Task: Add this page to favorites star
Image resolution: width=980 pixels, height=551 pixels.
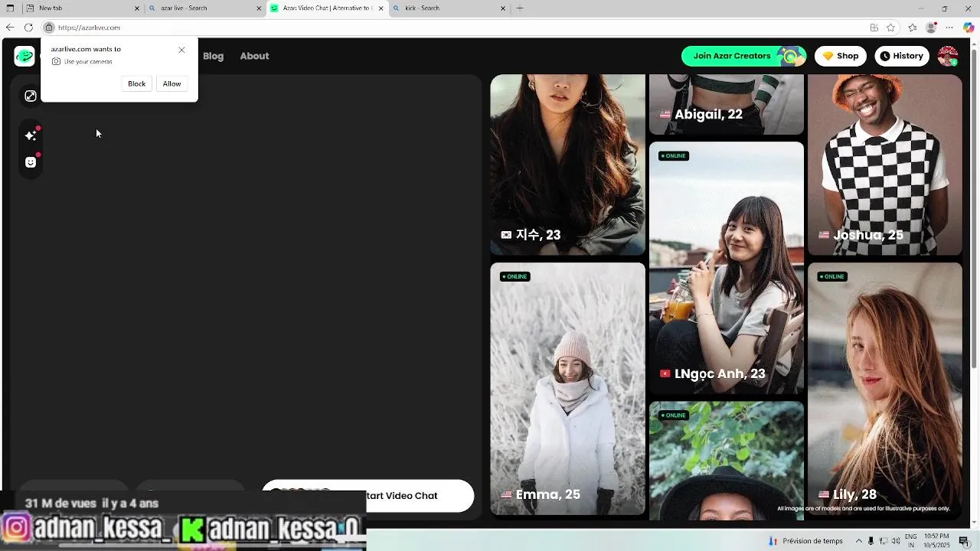Action: [x=890, y=28]
